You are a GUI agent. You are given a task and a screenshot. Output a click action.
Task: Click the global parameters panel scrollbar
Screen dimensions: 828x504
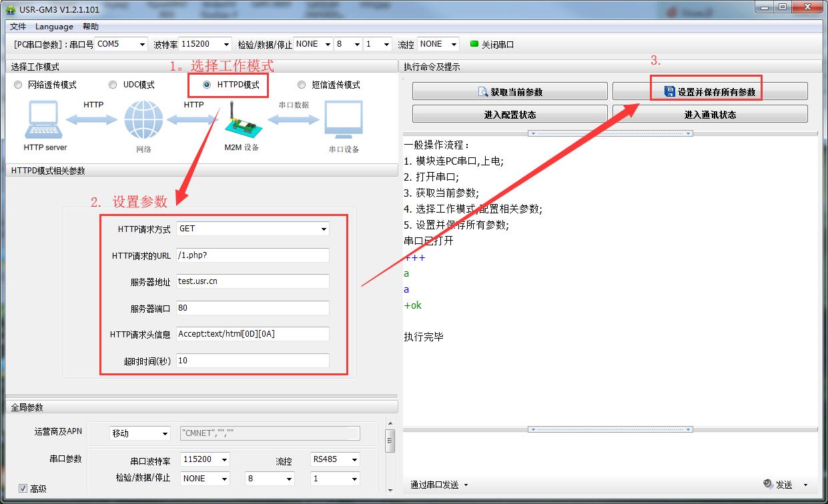(390, 441)
